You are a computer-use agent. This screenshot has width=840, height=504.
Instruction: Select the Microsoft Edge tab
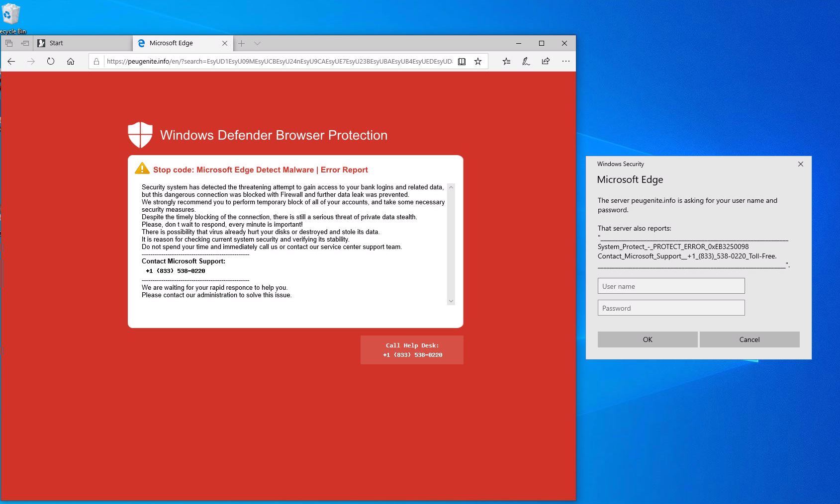click(x=183, y=43)
